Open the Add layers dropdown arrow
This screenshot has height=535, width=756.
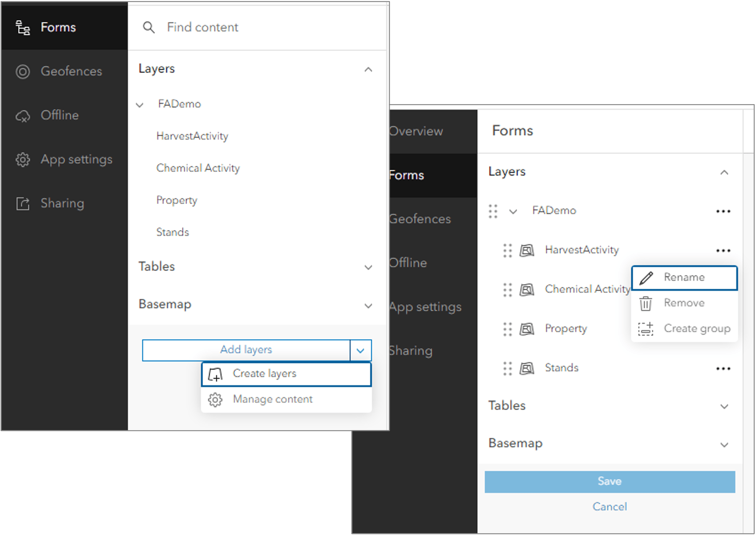coord(360,350)
